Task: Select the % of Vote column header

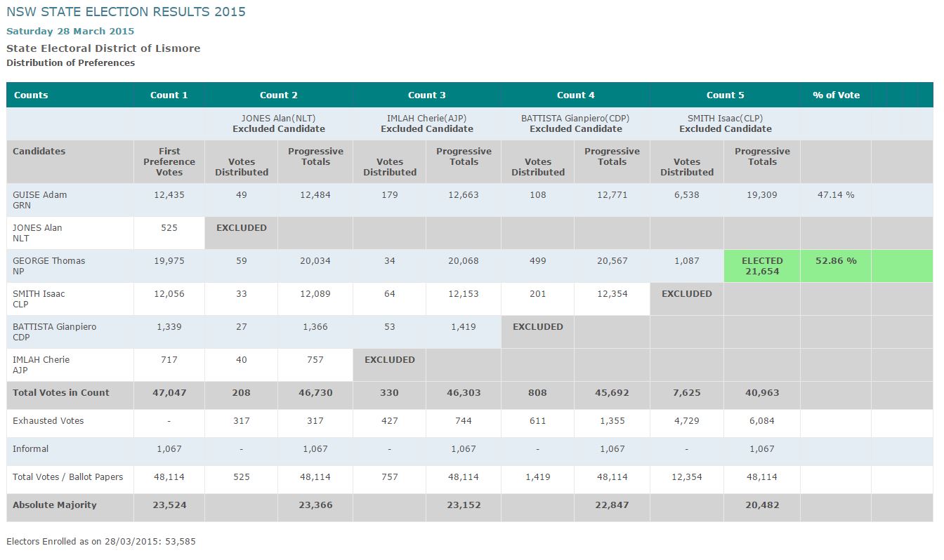Action: (x=836, y=95)
